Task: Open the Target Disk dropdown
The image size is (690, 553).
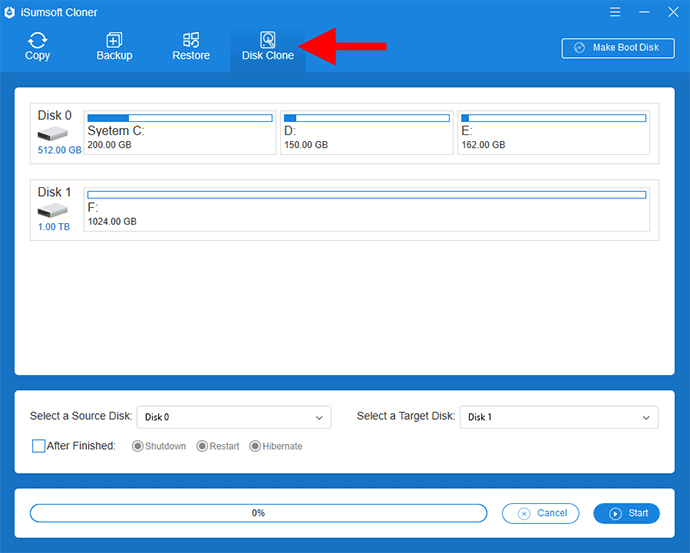Action: [x=559, y=417]
